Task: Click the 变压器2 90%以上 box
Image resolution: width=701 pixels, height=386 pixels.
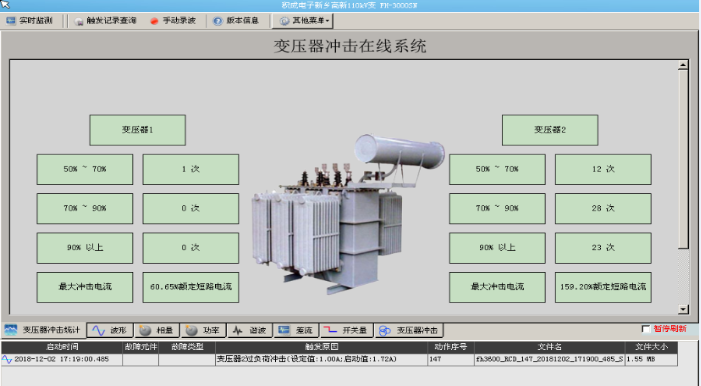Action: 497,248
